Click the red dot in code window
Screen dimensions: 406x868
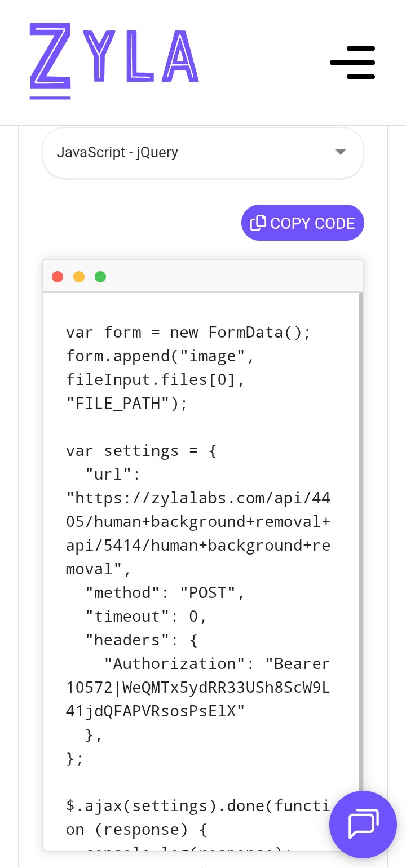pos(58,277)
